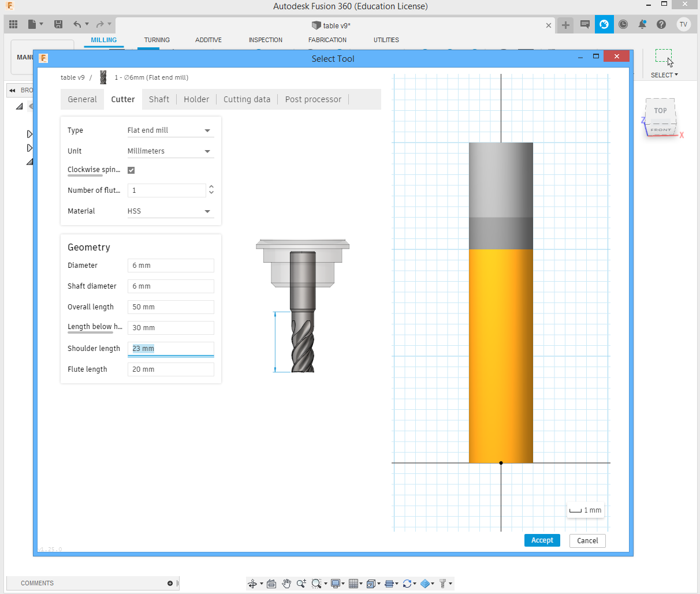Click the bolt-shaped tool icon in bottom bar

(x=443, y=584)
